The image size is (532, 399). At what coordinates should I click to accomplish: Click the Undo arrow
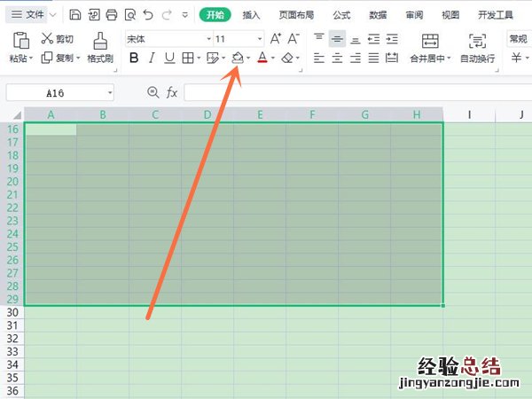point(148,14)
